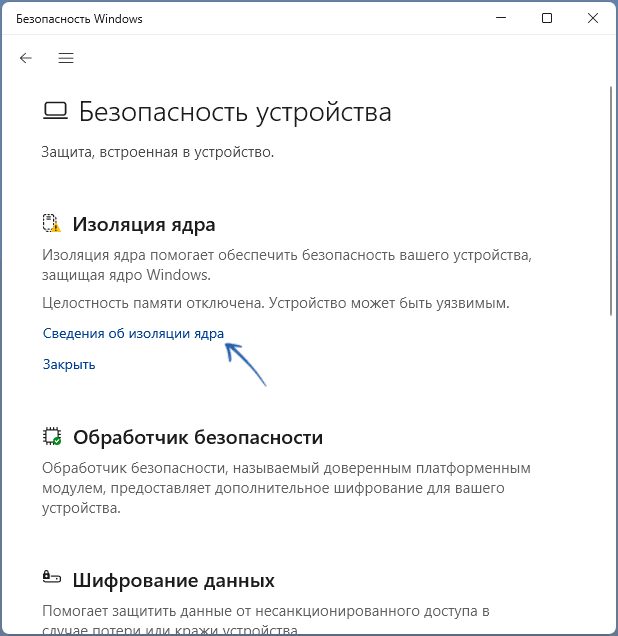The image size is (618, 636).
Task: Click the vertical scrollbar thumb
Action: (x=611, y=201)
